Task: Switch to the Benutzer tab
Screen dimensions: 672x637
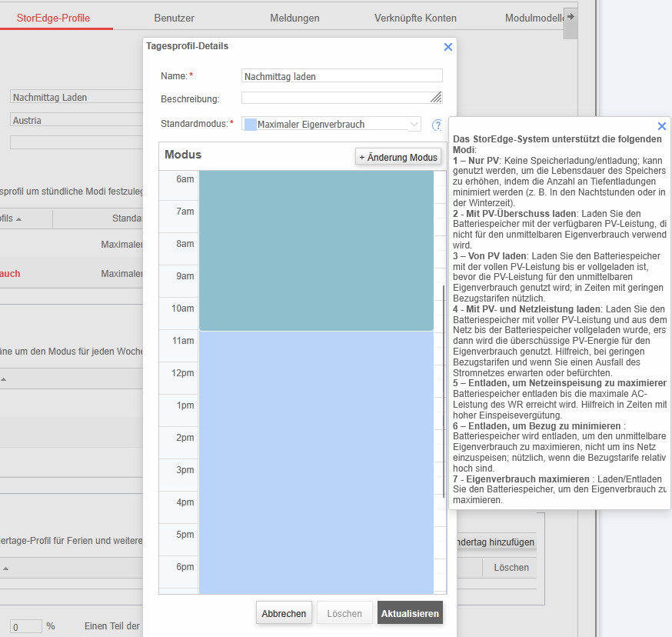Action: click(174, 18)
